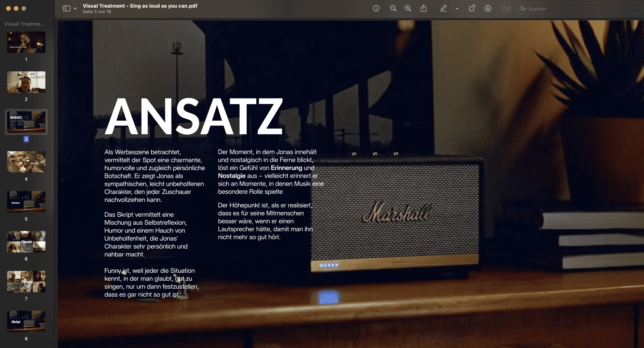The image size is (644, 348).
Task: Rotate the page with rotate icon
Action: pos(472,8)
